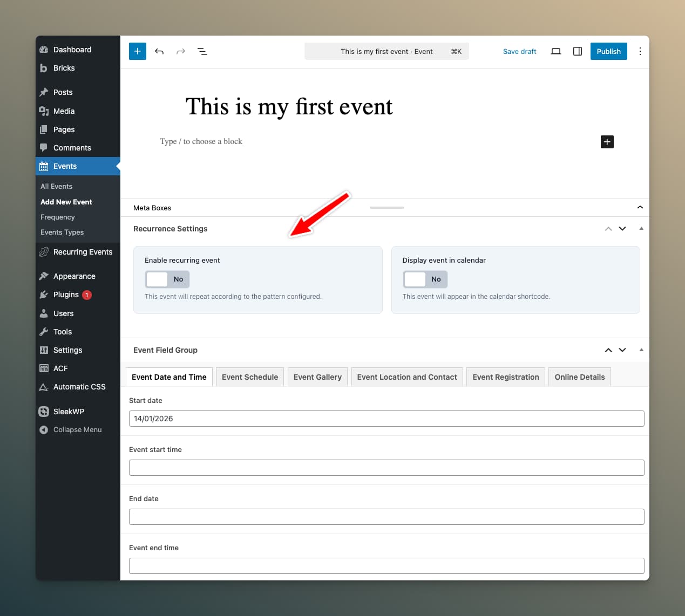Click the laptop preview icon
Viewport: 685px width, 616px height.
click(x=555, y=51)
